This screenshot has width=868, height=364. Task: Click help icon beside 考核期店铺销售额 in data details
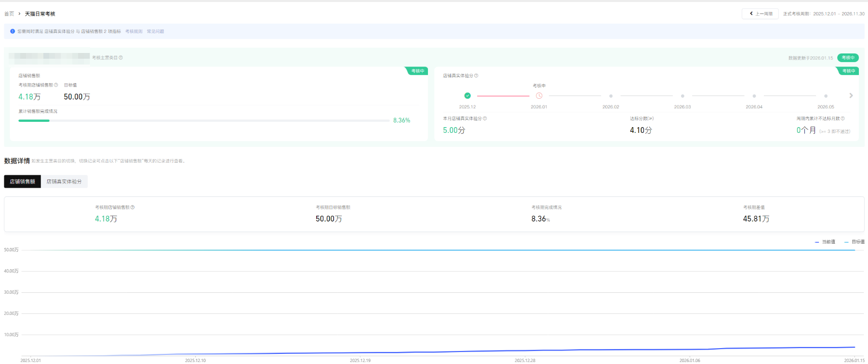133,208
